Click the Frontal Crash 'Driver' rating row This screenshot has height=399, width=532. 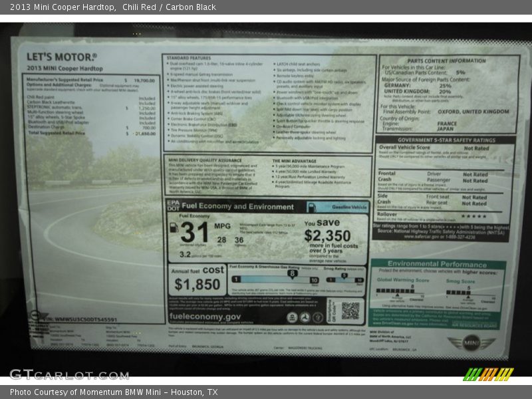click(458, 174)
